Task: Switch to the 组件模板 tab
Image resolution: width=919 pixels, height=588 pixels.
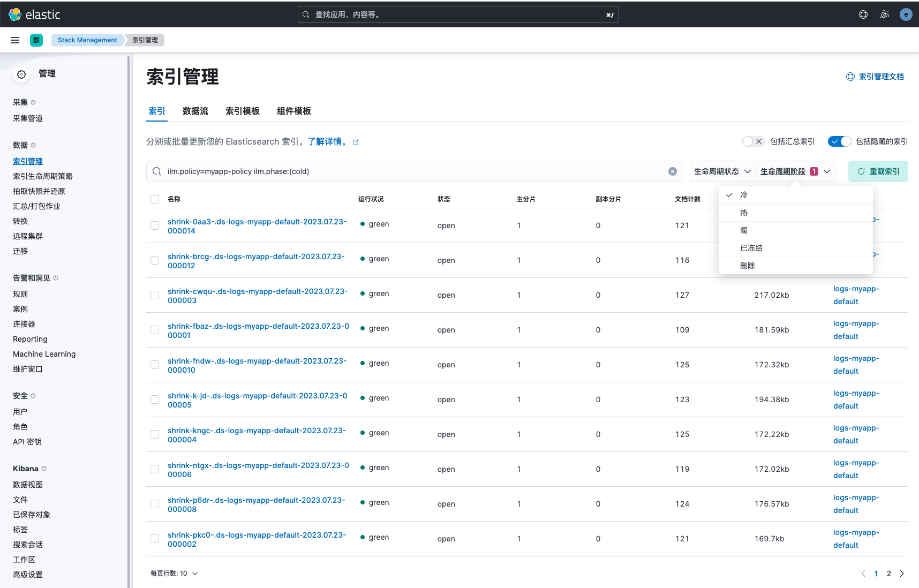Action: (294, 111)
